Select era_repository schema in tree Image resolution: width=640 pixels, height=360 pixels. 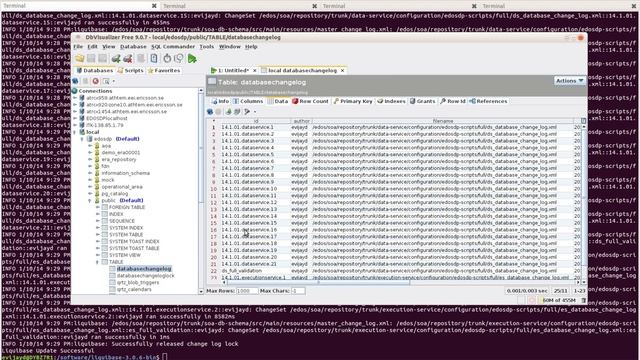click(x=119, y=160)
